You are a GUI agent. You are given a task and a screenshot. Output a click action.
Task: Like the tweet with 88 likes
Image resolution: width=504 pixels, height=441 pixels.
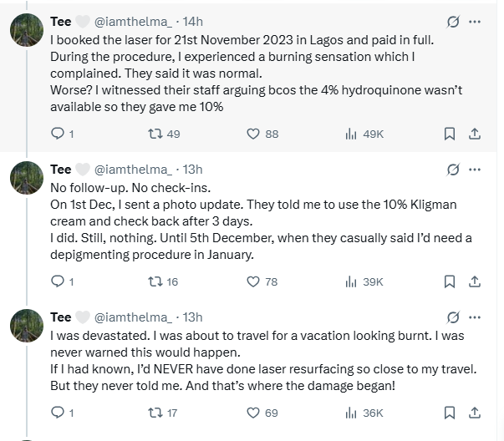[253, 134]
